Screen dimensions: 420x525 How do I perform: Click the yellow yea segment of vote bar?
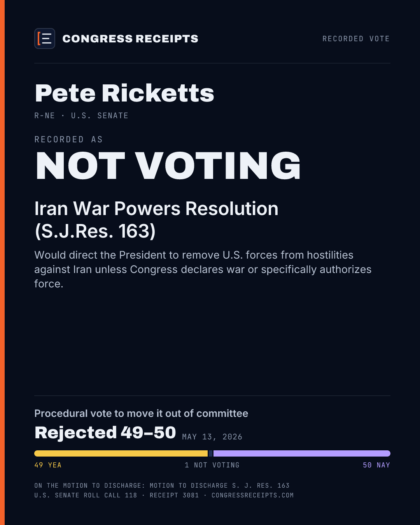click(121, 453)
